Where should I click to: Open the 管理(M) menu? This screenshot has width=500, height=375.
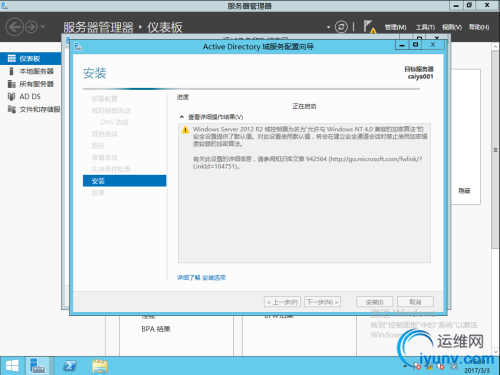pyautogui.click(x=395, y=27)
